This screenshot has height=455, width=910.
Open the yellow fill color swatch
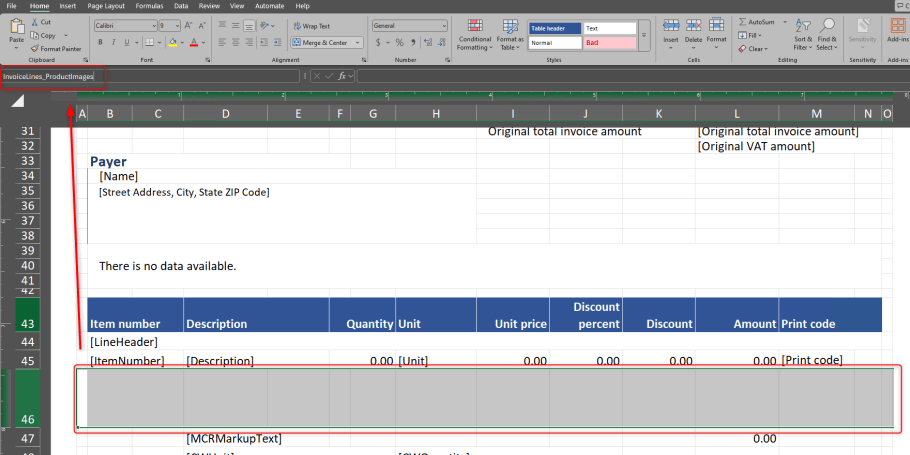click(x=172, y=43)
